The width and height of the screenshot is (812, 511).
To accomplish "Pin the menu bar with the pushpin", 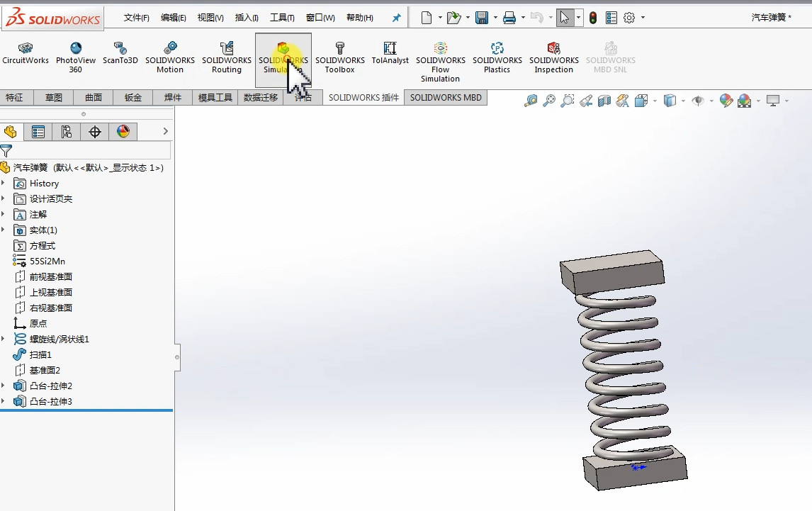I will 396,18.
